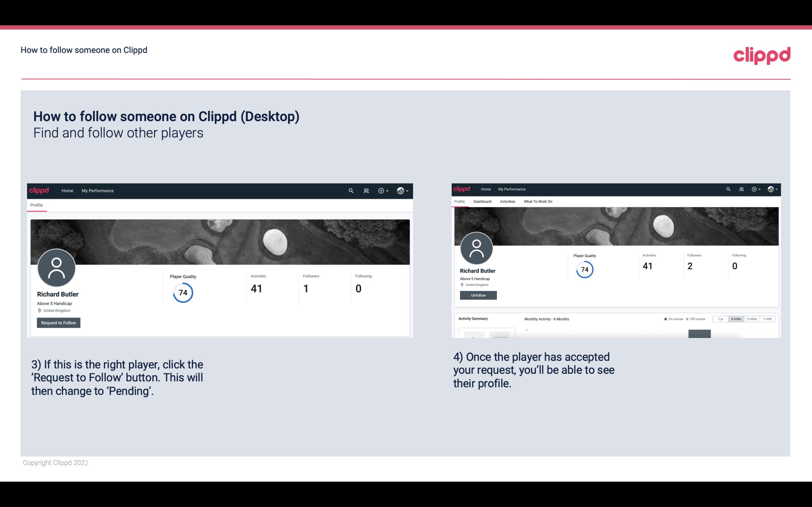Click the 'Request to Follow' button

[58, 323]
